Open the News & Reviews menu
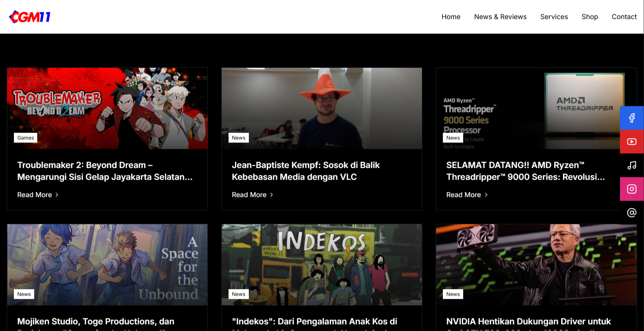Image resolution: width=644 pixels, height=331 pixels. click(500, 17)
